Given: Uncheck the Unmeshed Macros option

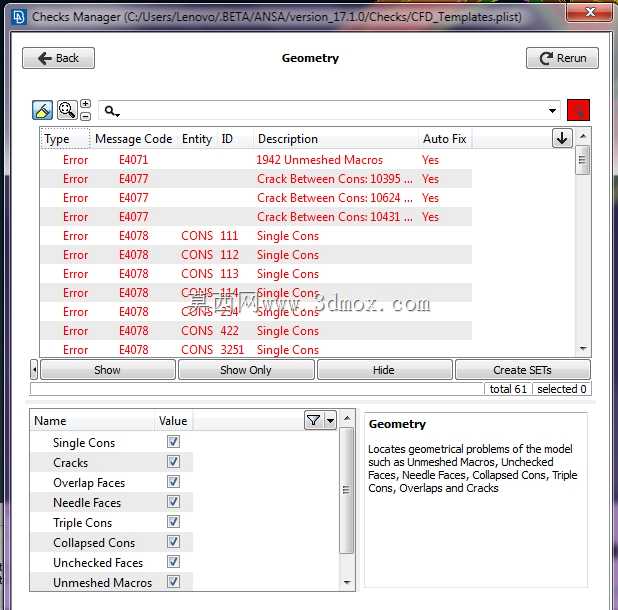Looking at the screenshot, I should pos(173,582).
